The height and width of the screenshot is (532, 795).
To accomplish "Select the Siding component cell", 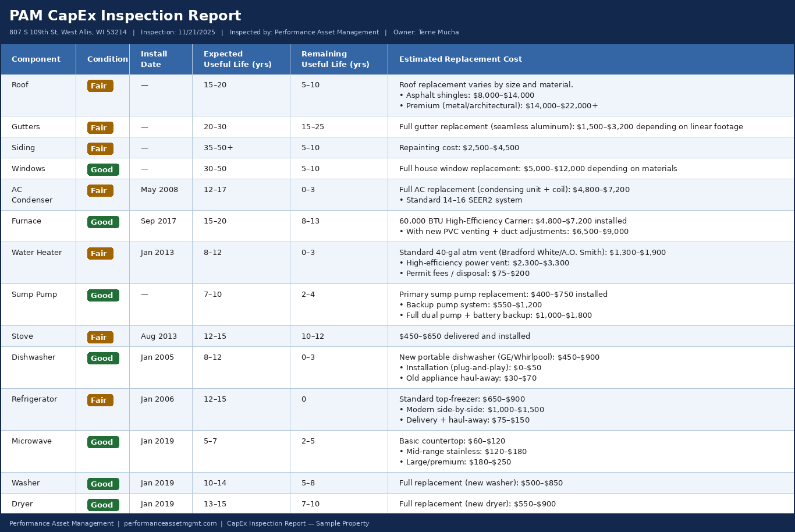I will (x=38, y=148).
